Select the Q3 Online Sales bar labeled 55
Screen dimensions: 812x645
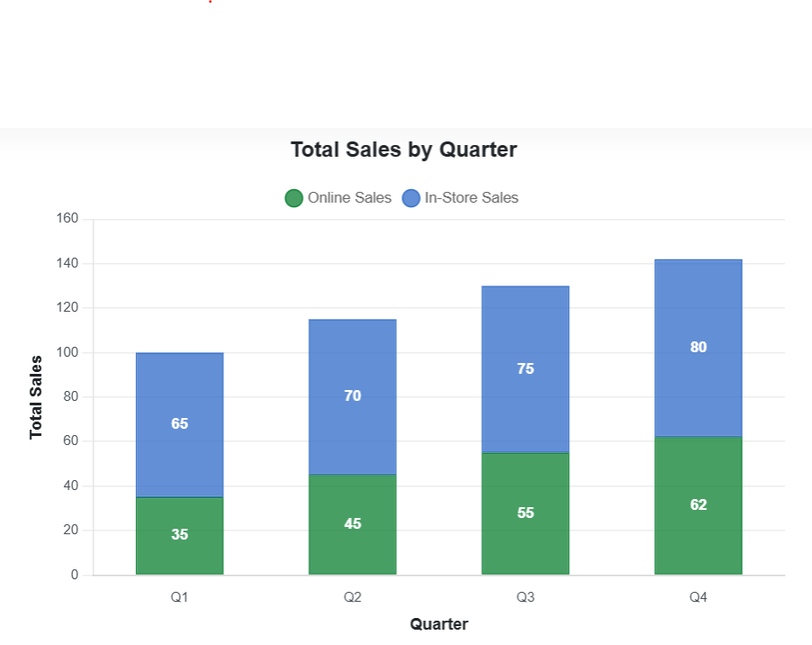coord(526,513)
